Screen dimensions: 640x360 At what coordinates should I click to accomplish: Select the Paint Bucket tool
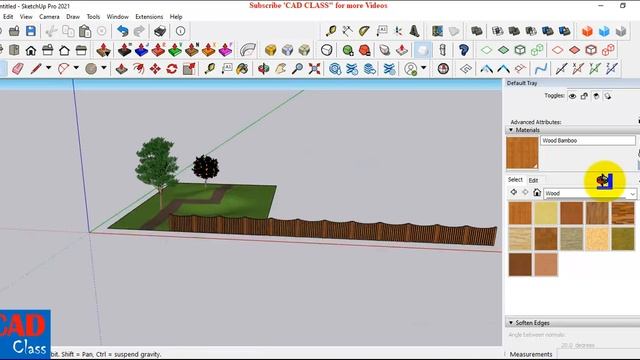[x=242, y=69]
